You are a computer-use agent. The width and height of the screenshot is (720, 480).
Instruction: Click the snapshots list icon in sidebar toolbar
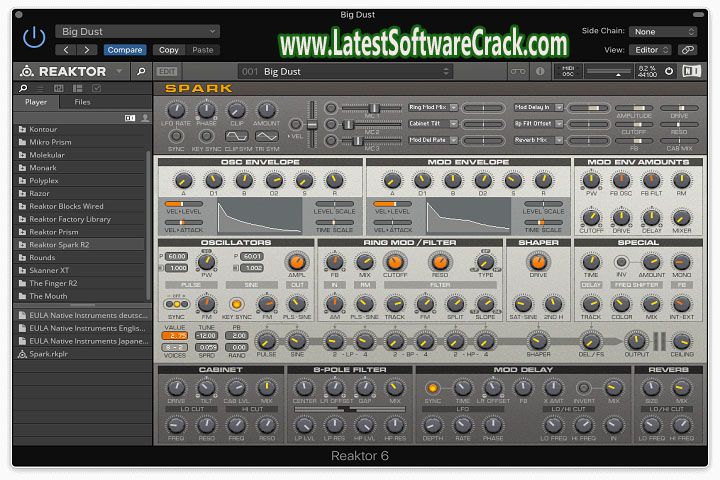click(40, 88)
